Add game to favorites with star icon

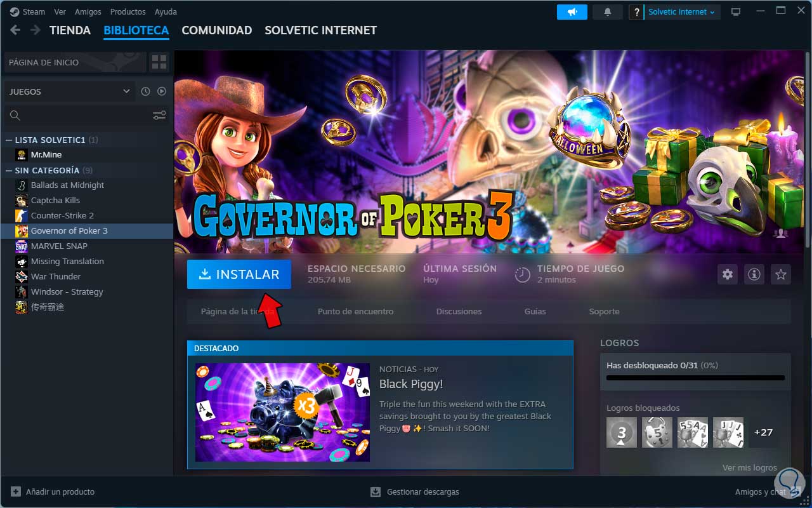[x=781, y=274]
